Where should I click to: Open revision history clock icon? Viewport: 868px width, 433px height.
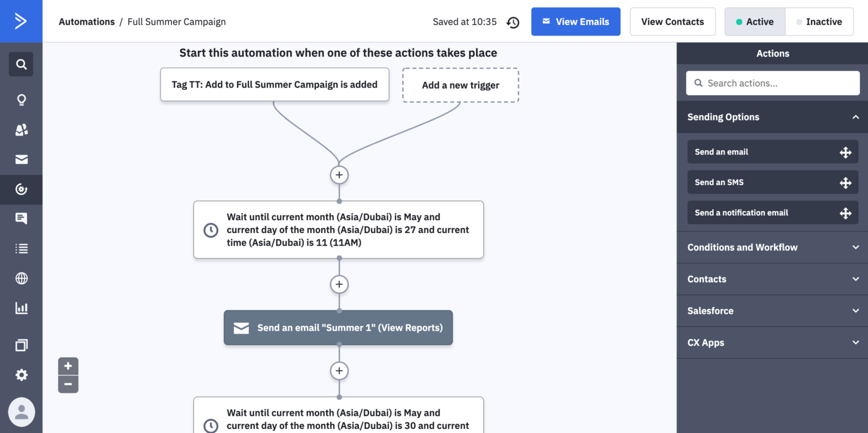(513, 22)
